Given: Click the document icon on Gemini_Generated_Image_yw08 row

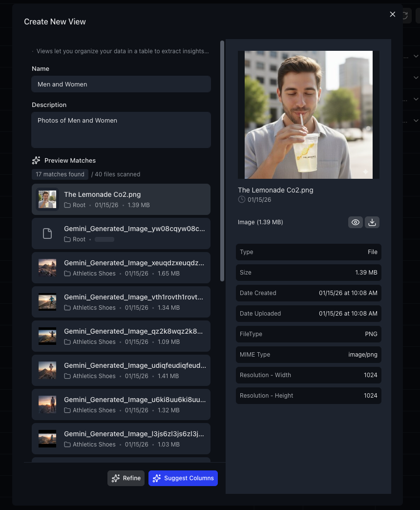Looking at the screenshot, I should point(47,233).
